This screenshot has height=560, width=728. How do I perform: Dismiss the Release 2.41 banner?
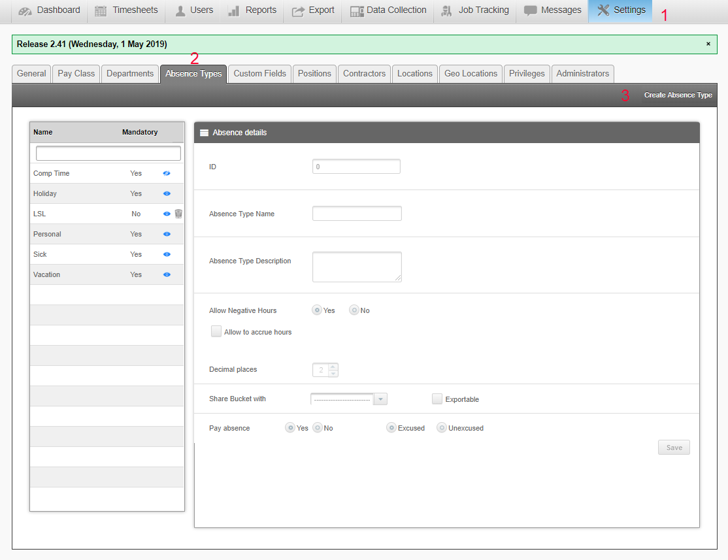(x=708, y=44)
